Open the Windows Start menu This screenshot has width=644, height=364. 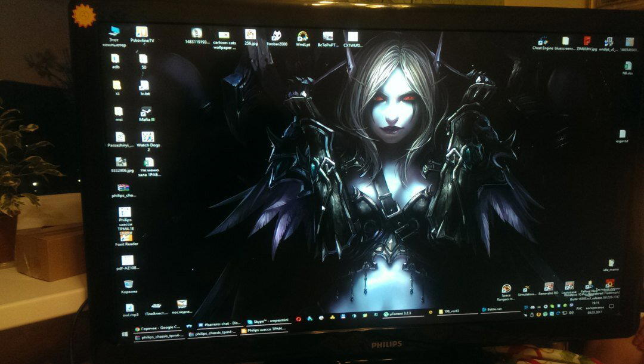pos(125,334)
